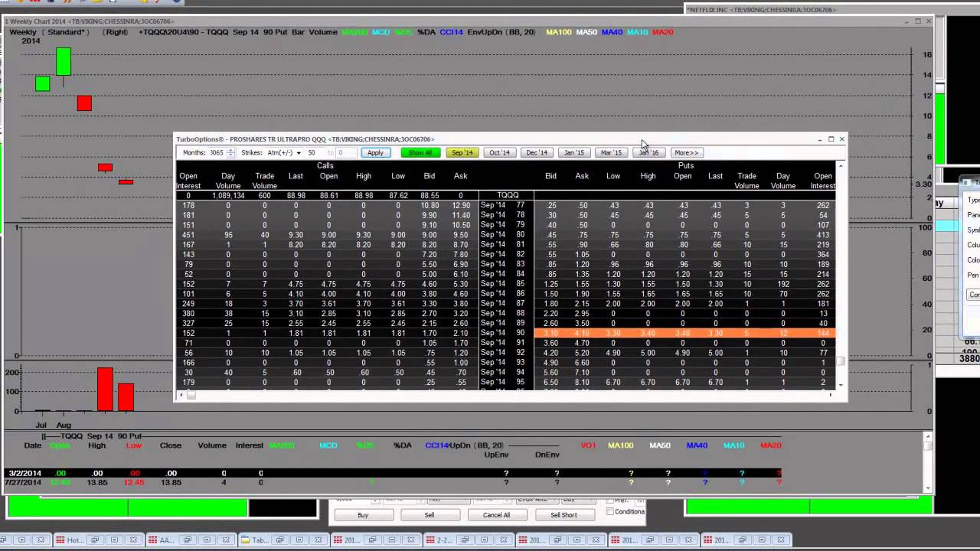Click the CCI14 label in chart header bar

tap(452, 32)
